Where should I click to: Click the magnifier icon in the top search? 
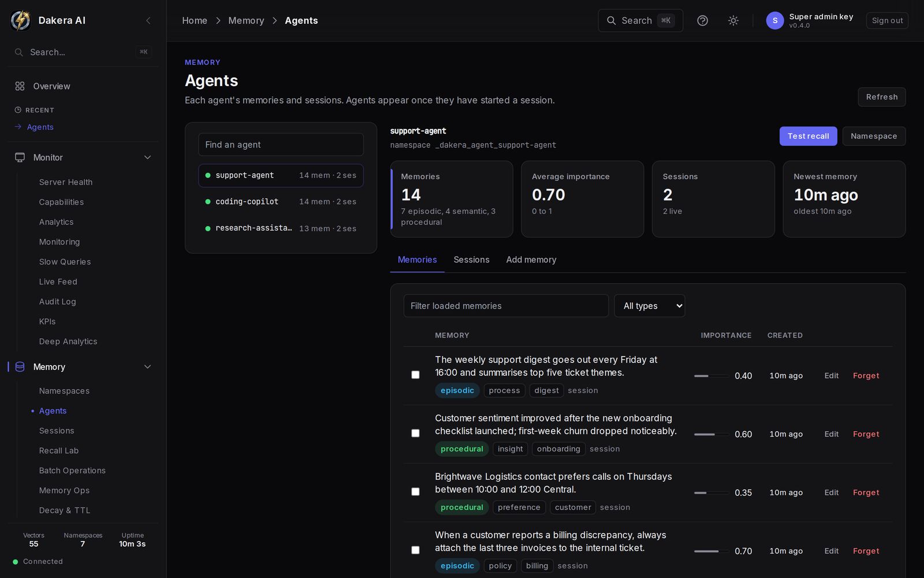[611, 20]
